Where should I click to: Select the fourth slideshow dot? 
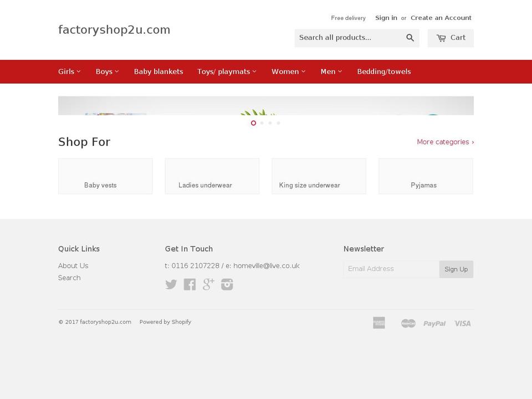click(x=279, y=123)
